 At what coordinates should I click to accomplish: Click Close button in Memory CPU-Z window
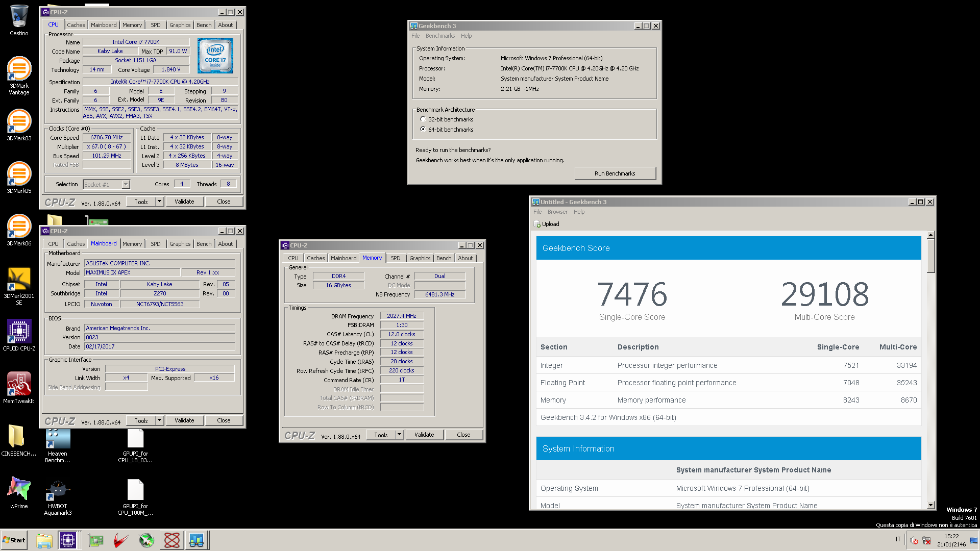(463, 435)
